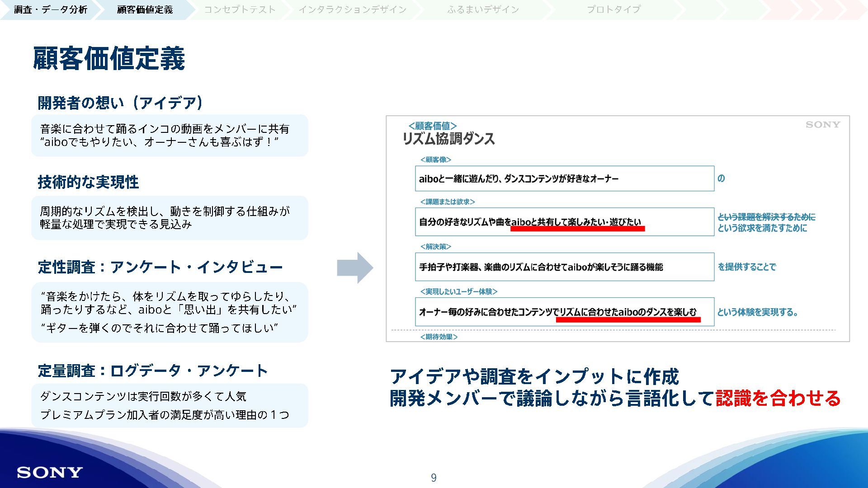Click the 解決策 text box
The width and height of the screenshot is (868, 488).
[x=564, y=267]
